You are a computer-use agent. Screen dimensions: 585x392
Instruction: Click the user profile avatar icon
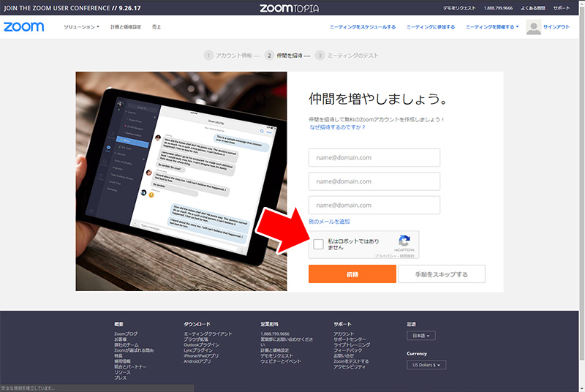click(534, 28)
